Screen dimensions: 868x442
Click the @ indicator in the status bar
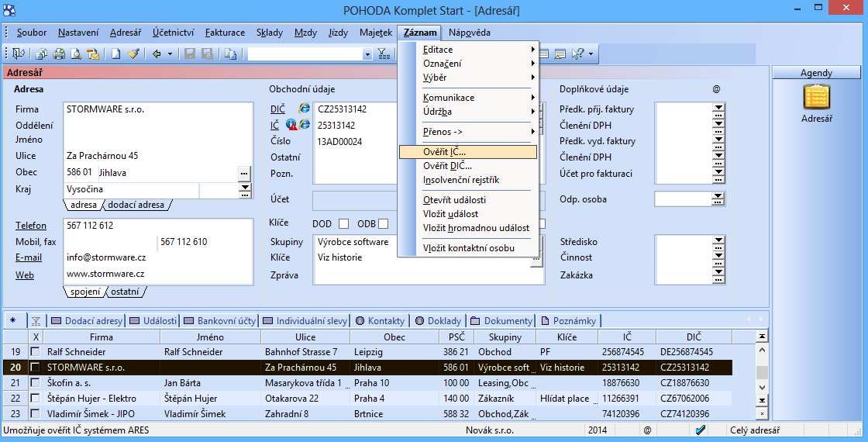coord(647,430)
